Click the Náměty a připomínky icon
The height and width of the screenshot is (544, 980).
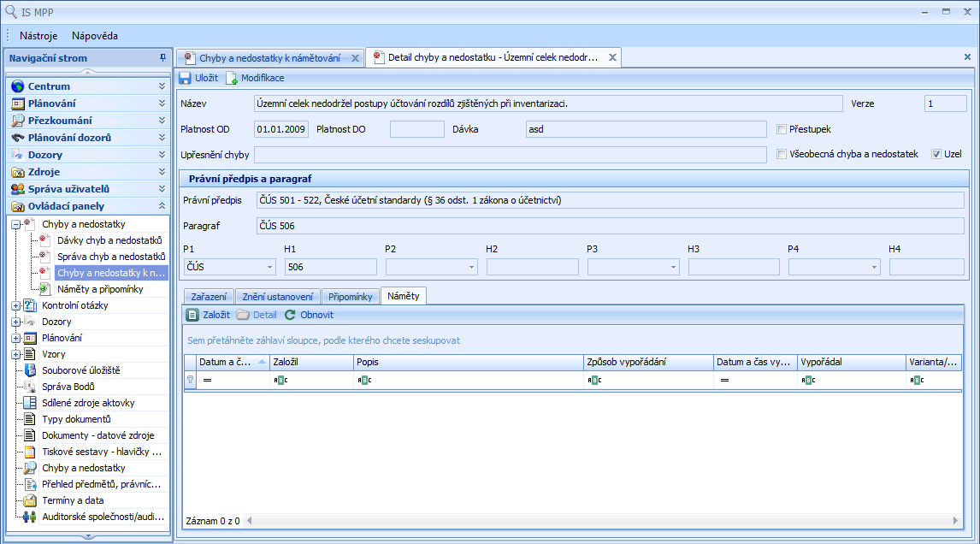click(44, 289)
